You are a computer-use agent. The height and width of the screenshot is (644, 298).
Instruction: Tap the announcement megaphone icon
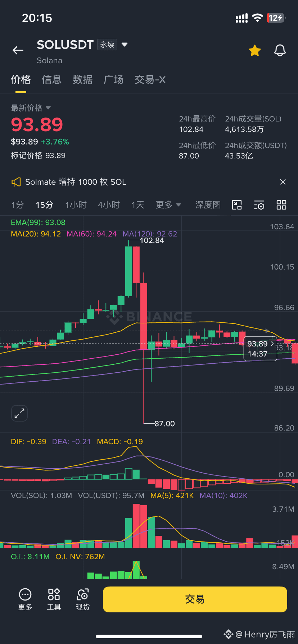click(16, 182)
